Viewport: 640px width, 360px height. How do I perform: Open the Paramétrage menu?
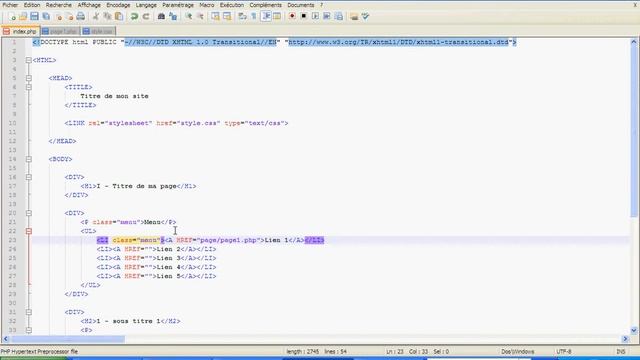point(178,5)
